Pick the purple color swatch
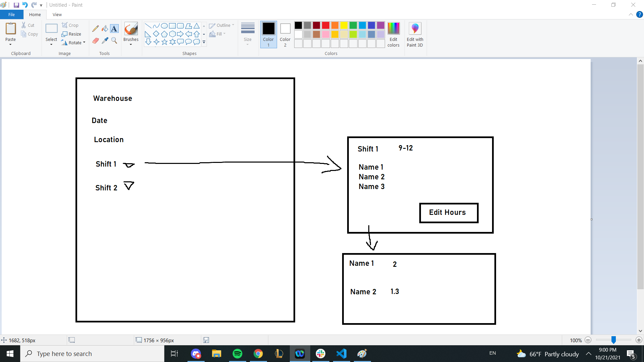This screenshot has height=362, width=644. click(380, 25)
